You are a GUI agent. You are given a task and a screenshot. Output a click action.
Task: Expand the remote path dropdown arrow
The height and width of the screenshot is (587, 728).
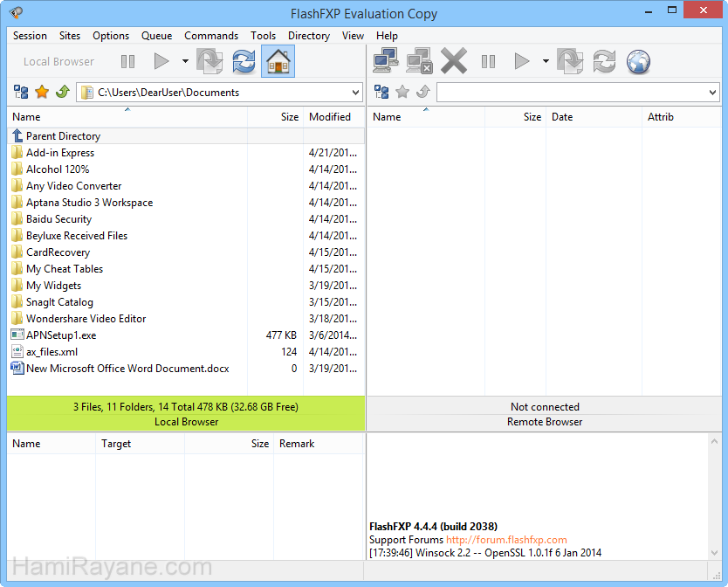click(x=712, y=93)
